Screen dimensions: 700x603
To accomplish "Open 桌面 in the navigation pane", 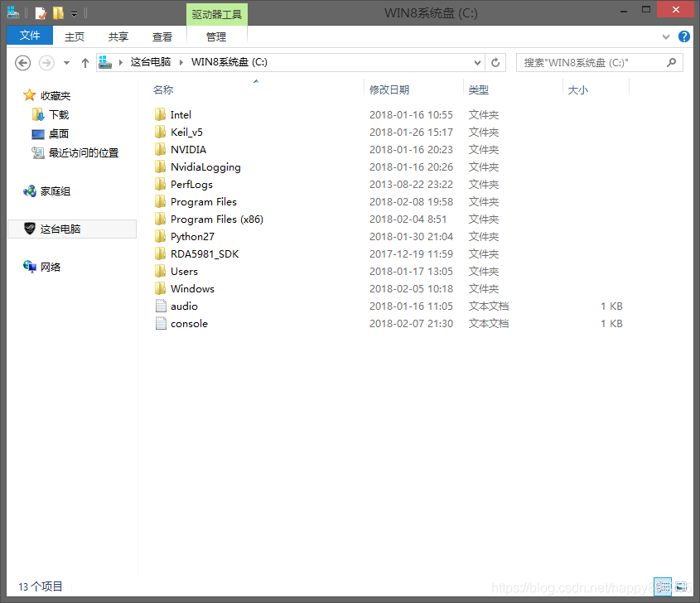I will 59,133.
